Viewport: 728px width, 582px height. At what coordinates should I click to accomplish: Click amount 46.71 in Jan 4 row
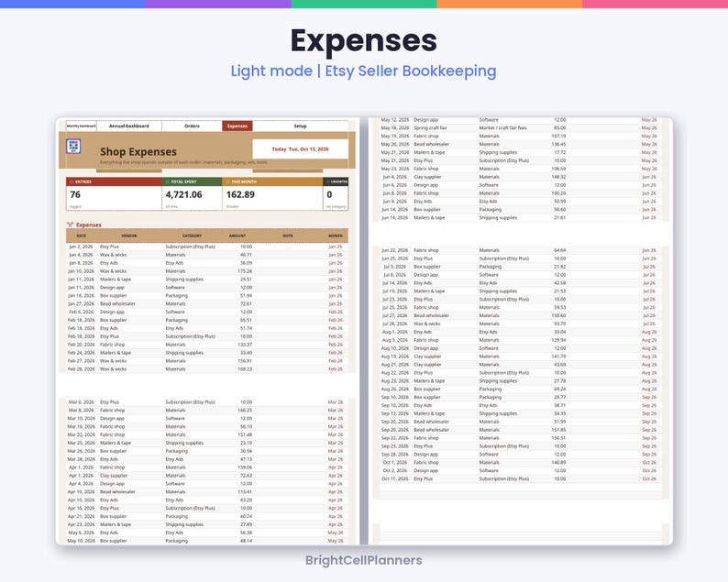tap(246, 255)
